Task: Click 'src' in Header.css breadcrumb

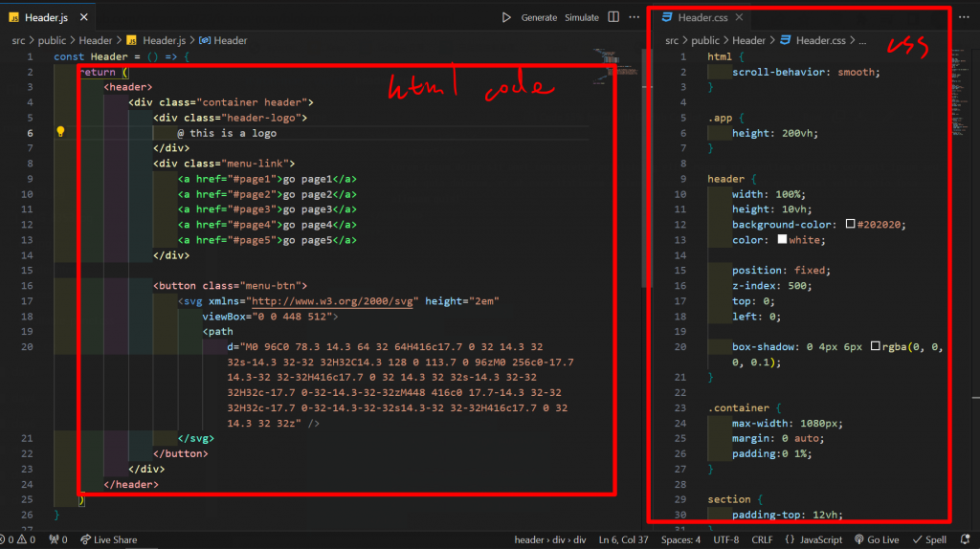Action: (x=672, y=40)
